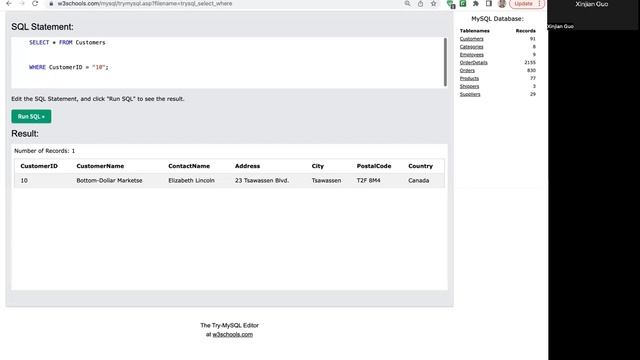
Task: Click the Address column header
Action: click(x=247, y=166)
